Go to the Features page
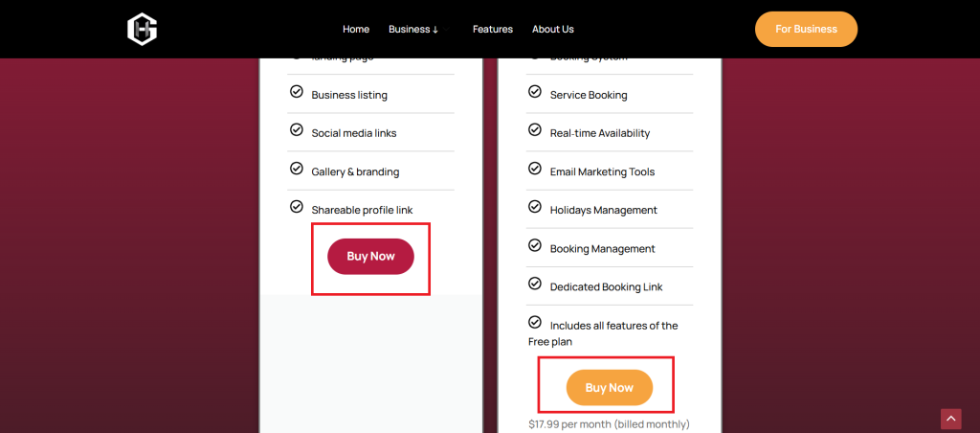Viewport: 980px width, 433px height. tap(493, 30)
